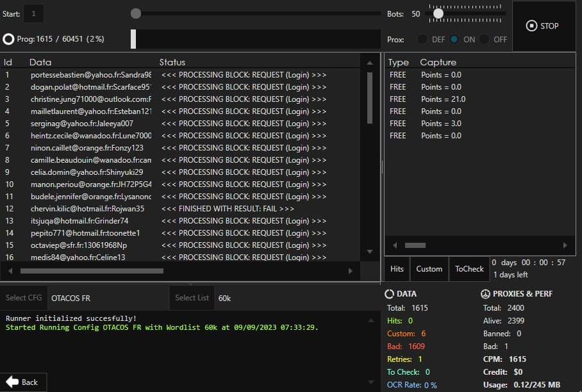Image resolution: width=582 pixels, height=392 pixels.
Task: Click the capture panel scroll-right arrow
Action: point(565,245)
